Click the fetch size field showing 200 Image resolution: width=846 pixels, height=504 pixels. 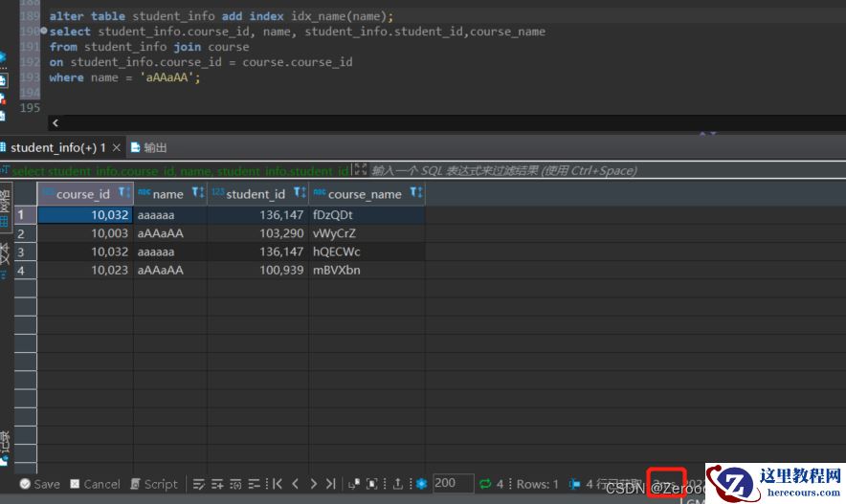[452, 484]
